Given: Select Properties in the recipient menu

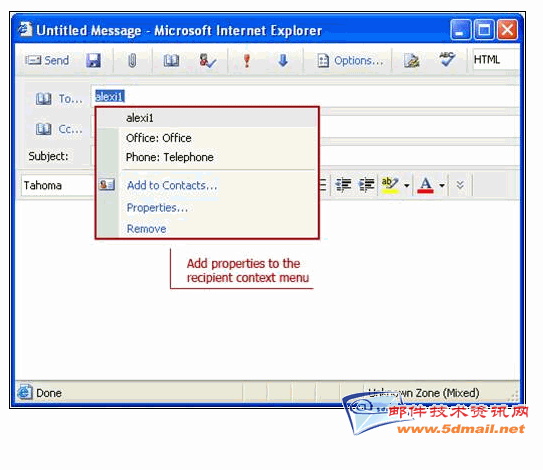Looking at the screenshot, I should 157,207.
